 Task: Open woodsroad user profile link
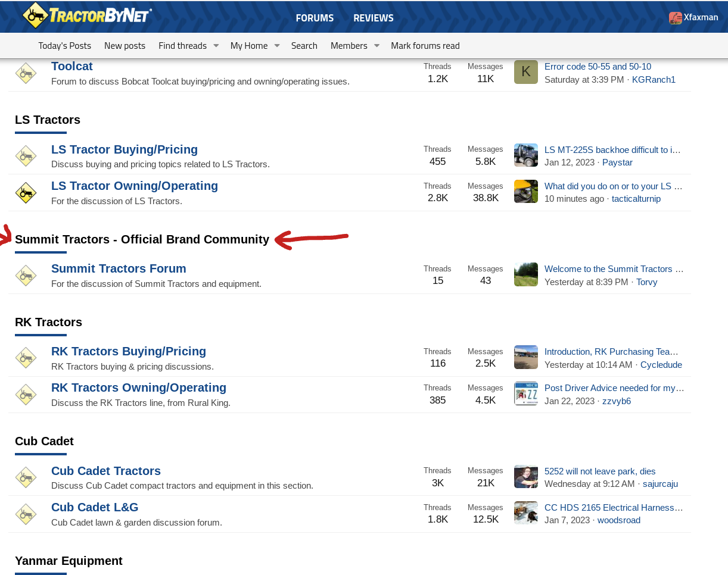tap(619, 520)
